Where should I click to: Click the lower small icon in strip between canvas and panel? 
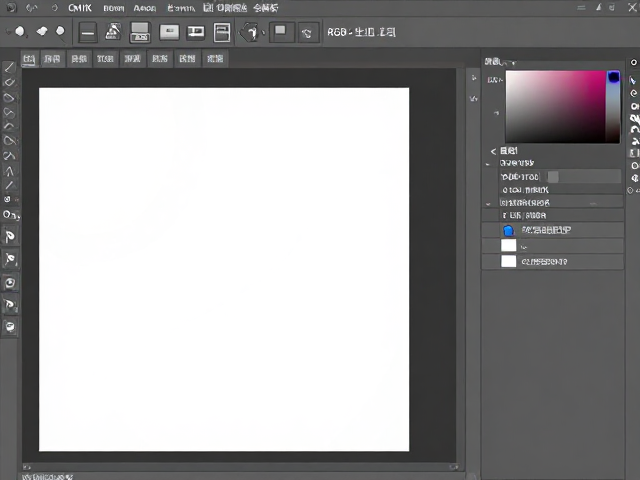(x=473, y=98)
